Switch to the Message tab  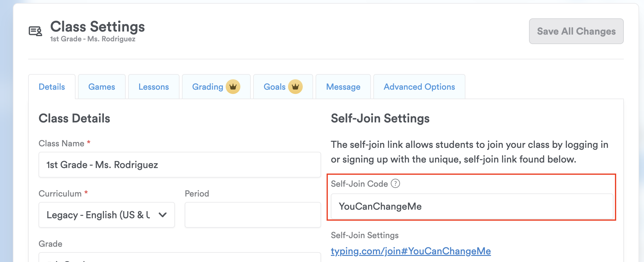coord(343,87)
